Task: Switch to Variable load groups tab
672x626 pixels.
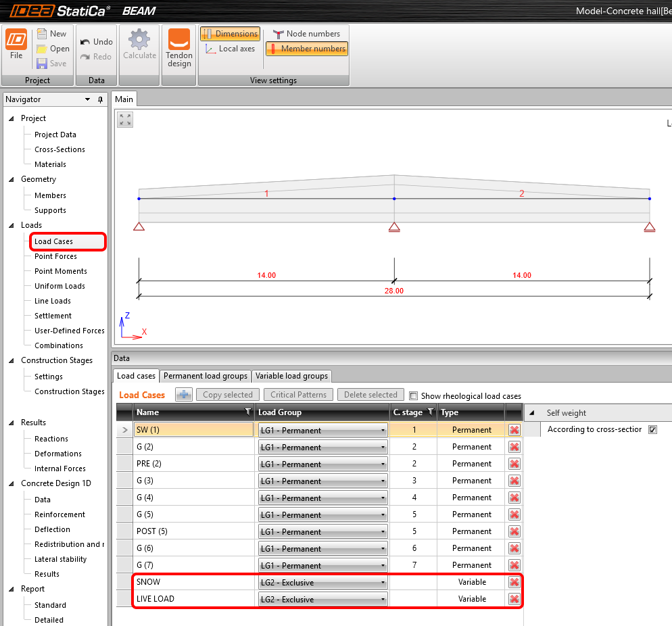Action: 291,376
